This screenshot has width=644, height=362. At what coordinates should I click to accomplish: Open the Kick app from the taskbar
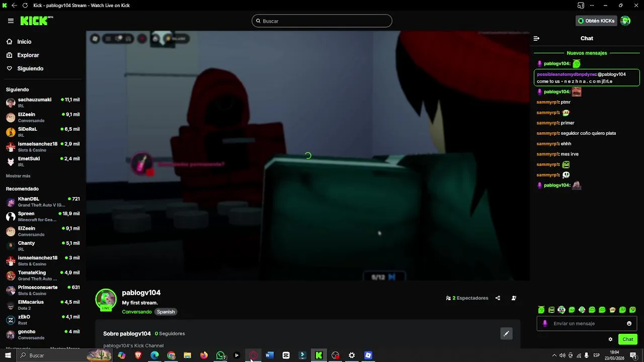(319, 355)
